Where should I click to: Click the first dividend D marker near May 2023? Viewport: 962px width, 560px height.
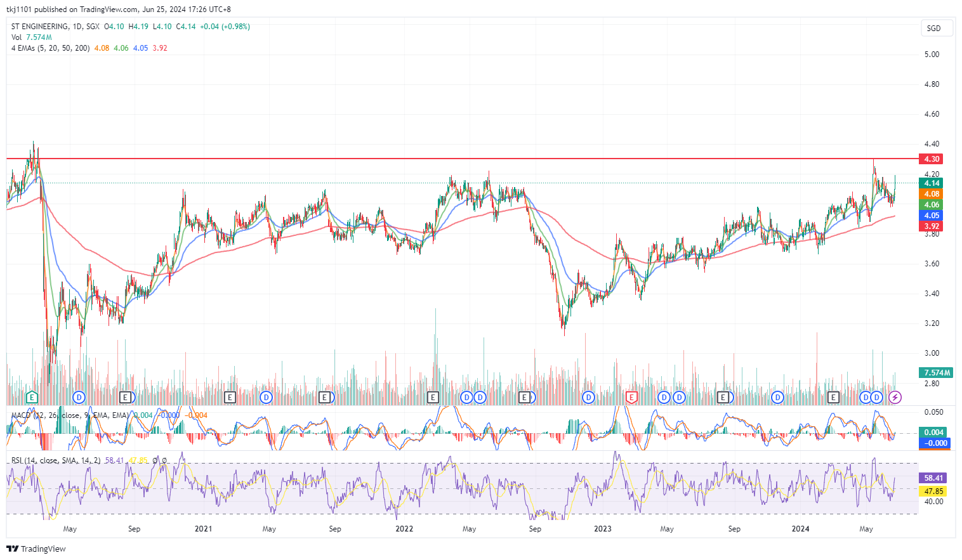point(664,398)
